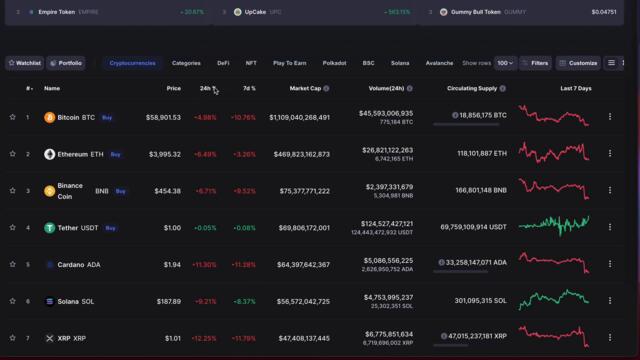Open more options for Binance Coin row
The image size is (640, 360).
tap(610, 190)
